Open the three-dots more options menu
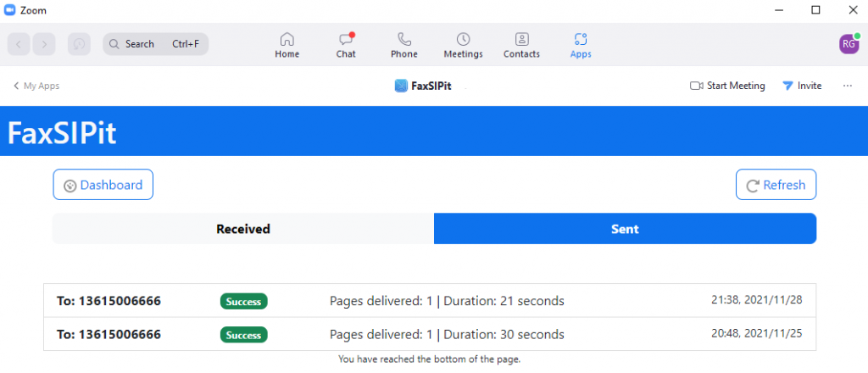 pos(847,86)
